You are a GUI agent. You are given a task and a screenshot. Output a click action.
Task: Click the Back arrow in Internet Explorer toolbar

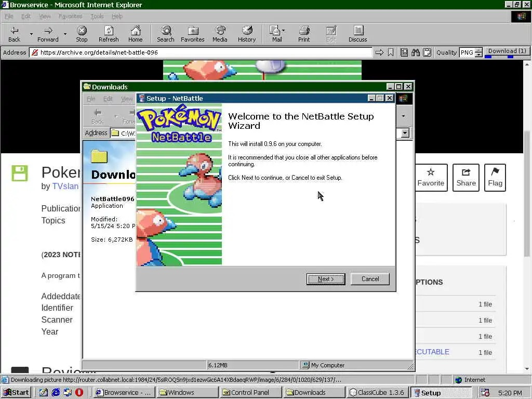click(x=14, y=34)
